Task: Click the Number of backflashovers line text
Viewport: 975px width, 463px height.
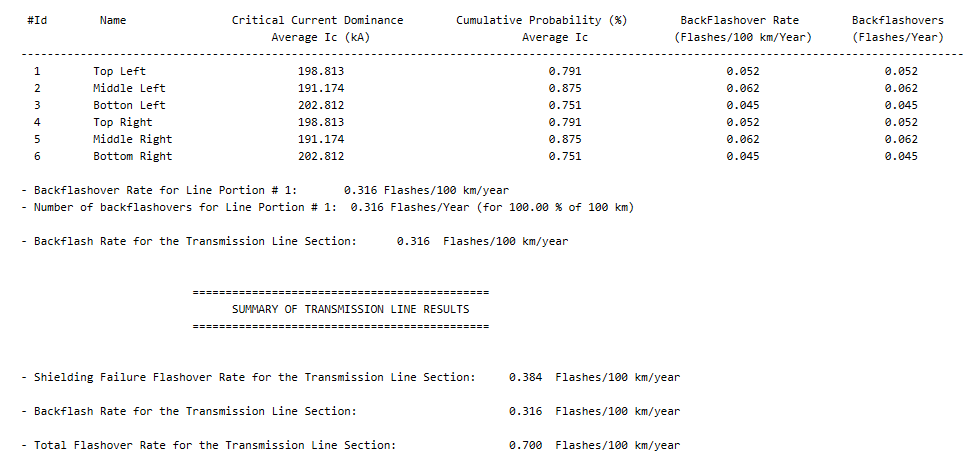Action: (185, 207)
